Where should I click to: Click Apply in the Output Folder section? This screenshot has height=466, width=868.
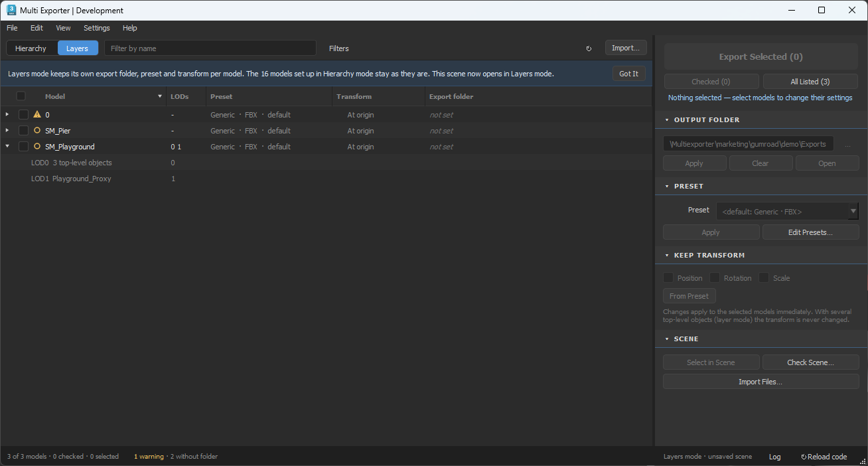pos(694,163)
